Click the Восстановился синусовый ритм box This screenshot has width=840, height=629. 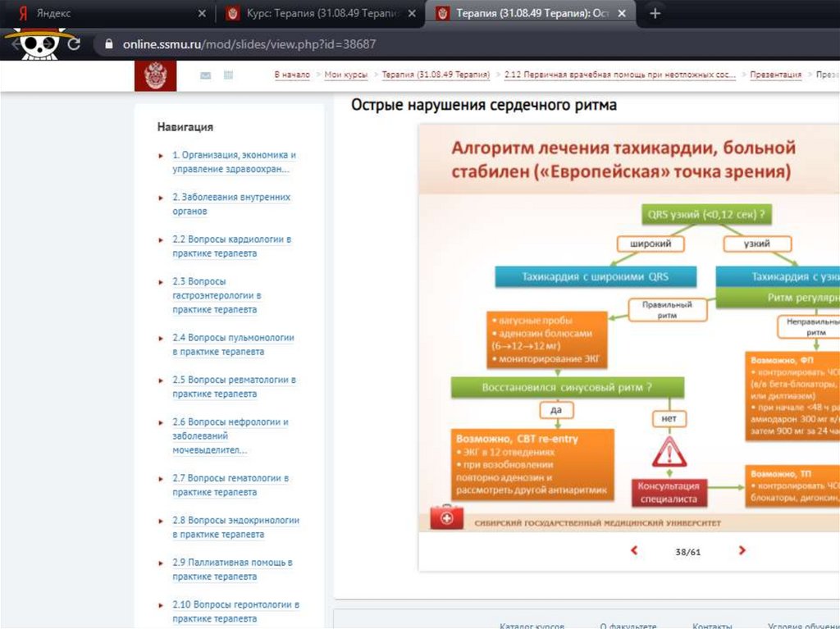coord(568,387)
